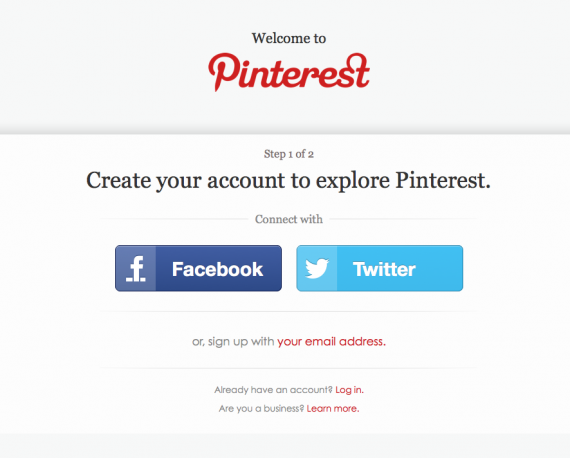Viewport: 570px width, 458px height.
Task: Click the red Pinterest script logo
Action: (x=289, y=72)
